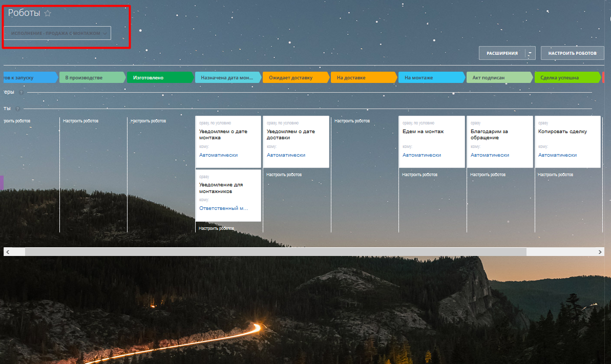Click the Ответственный м... recipient link
Image resolution: width=611 pixels, height=364 pixels.
pyautogui.click(x=223, y=208)
